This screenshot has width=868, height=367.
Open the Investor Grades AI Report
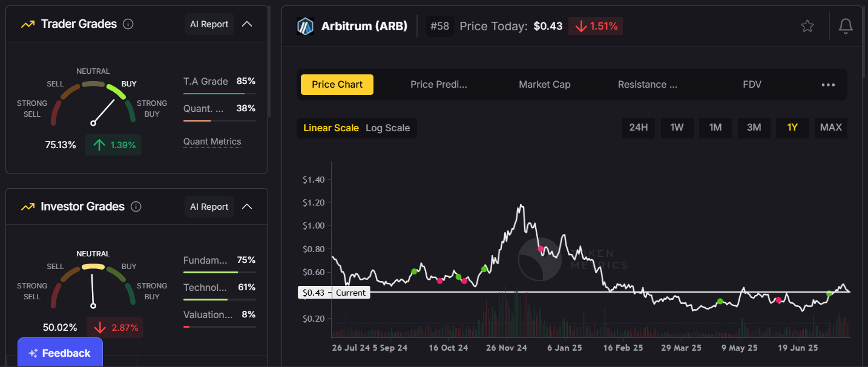209,207
